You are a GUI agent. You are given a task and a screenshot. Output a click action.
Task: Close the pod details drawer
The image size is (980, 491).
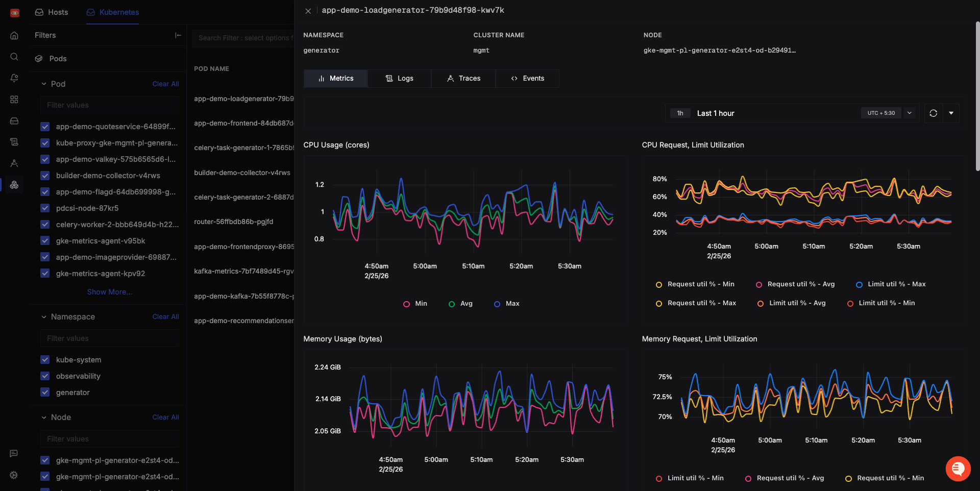[308, 11]
